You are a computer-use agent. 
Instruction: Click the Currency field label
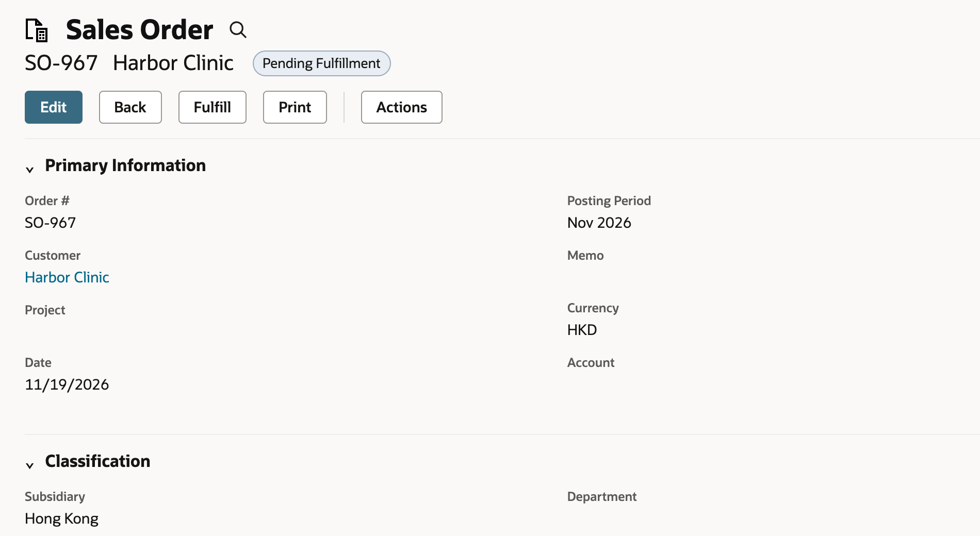pos(593,308)
